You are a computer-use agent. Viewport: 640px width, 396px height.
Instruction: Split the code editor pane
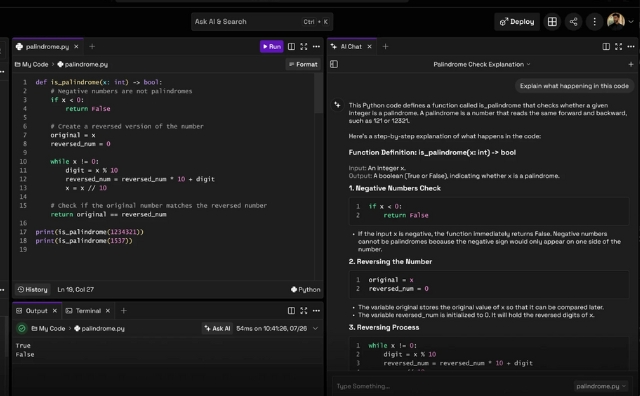coord(291,47)
